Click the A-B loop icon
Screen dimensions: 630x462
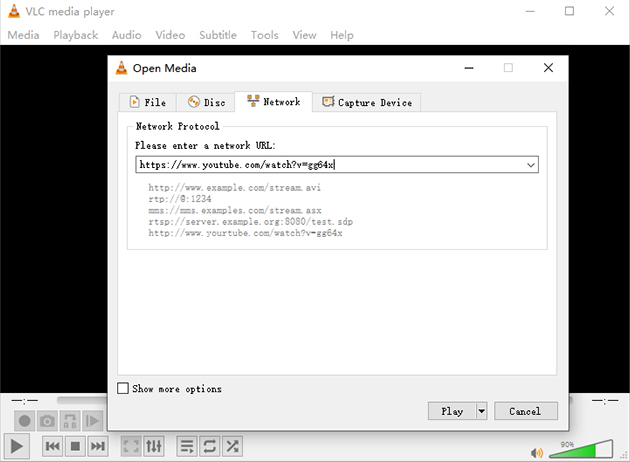coord(70,421)
